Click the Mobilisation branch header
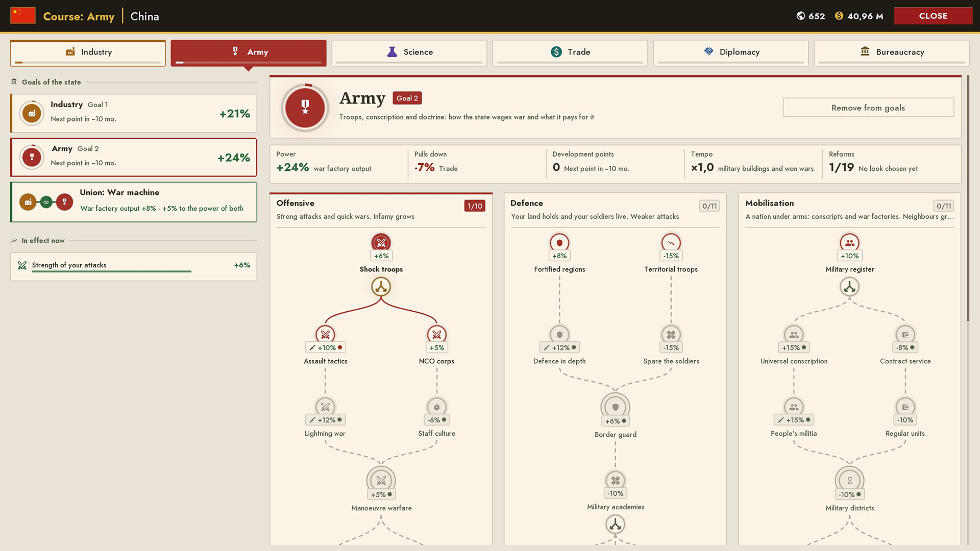Screen dimensions: 980x551 pos(849,209)
